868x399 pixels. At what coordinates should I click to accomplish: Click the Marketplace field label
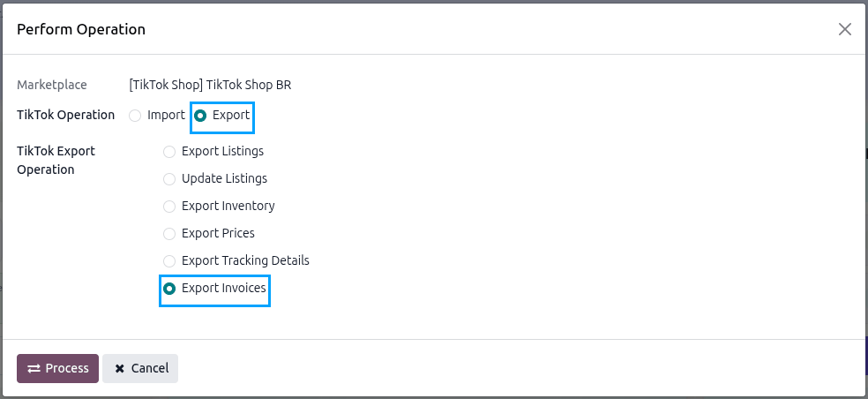coord(52,85)
